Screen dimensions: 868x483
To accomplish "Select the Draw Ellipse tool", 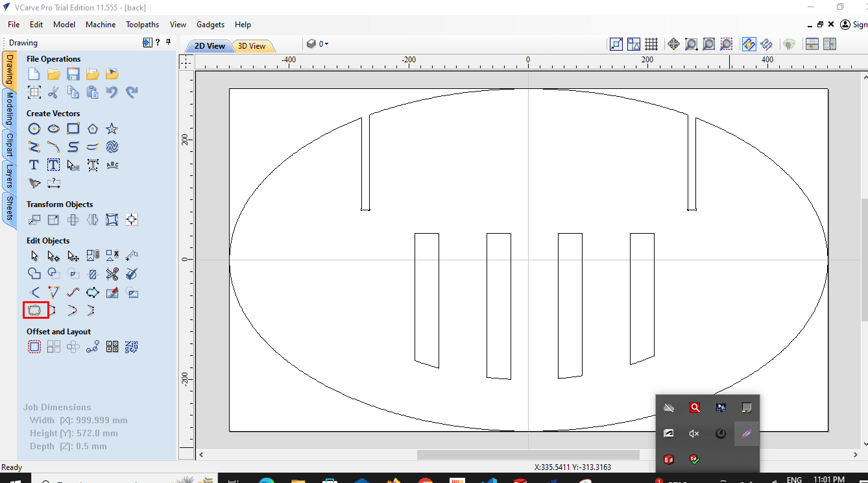I will click(x=54, y=129).
